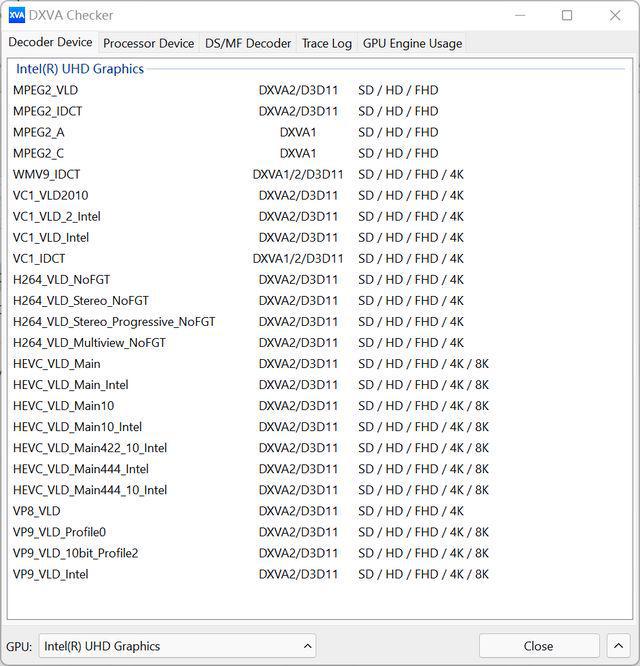
Task: Click the DXVA1/2/D3D11 value for VC1_IDCT
Action: point(298,259)
